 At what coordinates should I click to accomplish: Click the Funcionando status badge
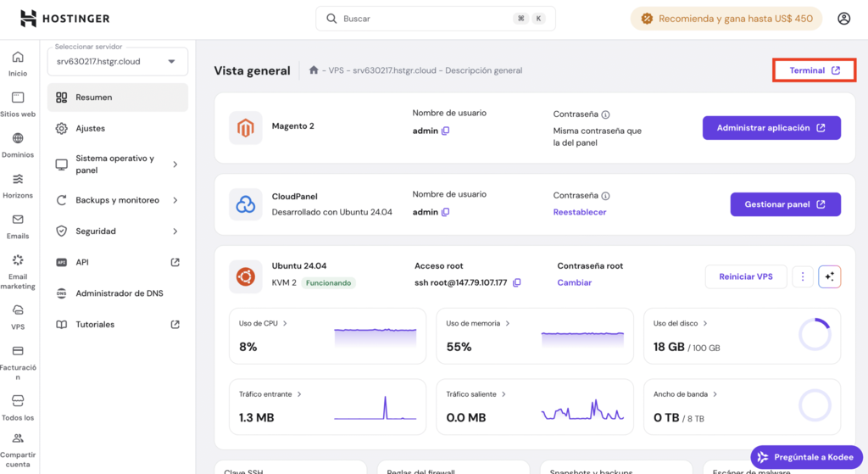click(x=328, y=283)
